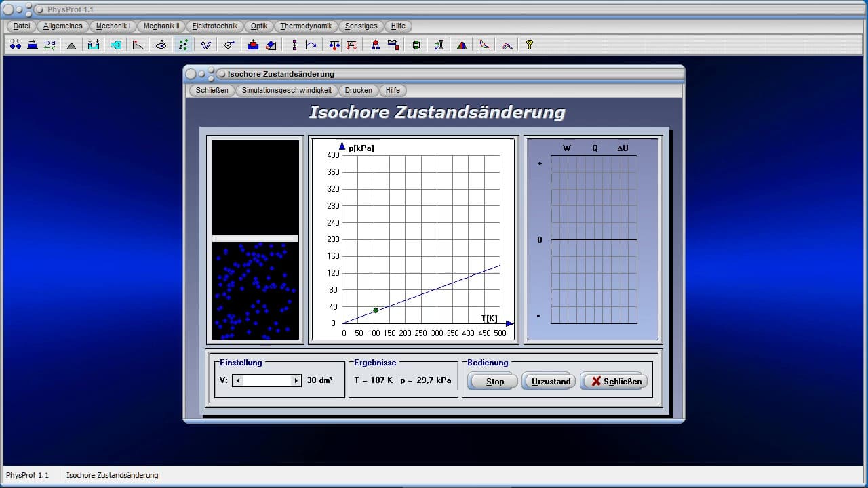Click Schließen in the simulation window menu bar
This screenshot has height=488, width=868.
212,90
